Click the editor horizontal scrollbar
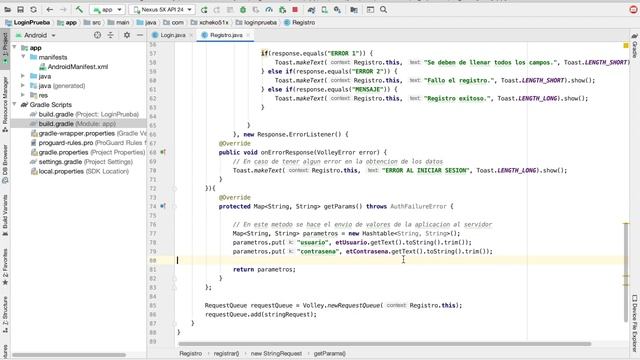 point(384,344)
